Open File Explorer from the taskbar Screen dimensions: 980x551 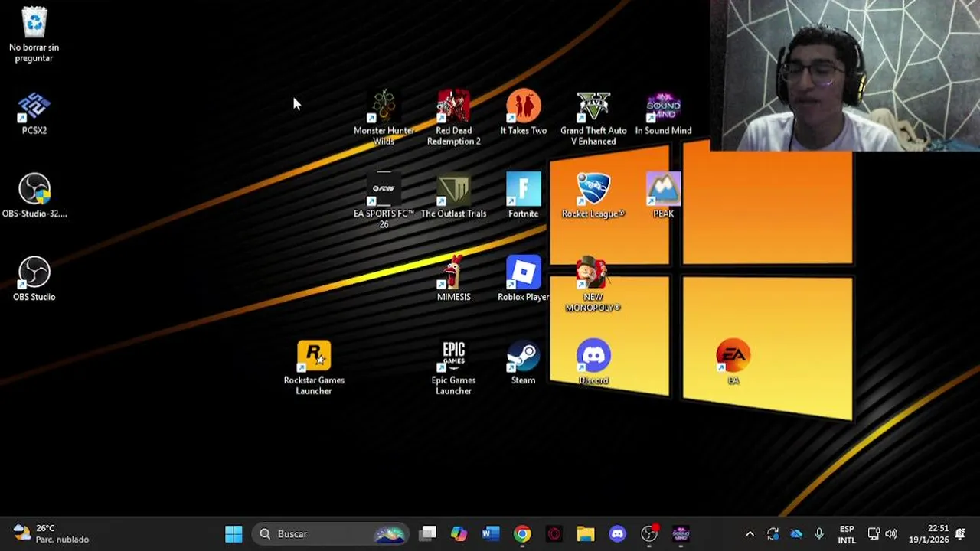click(586, 533)
